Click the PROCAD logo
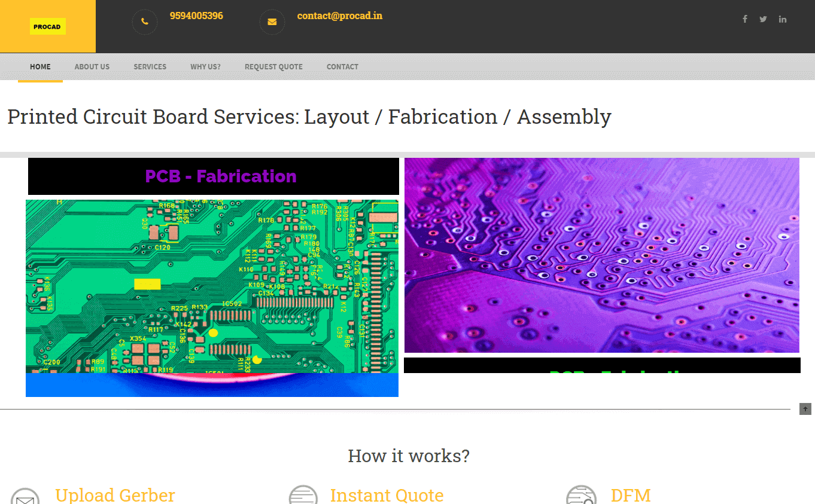This screenshot has height=504, width=815. click(x=48, y=26)
